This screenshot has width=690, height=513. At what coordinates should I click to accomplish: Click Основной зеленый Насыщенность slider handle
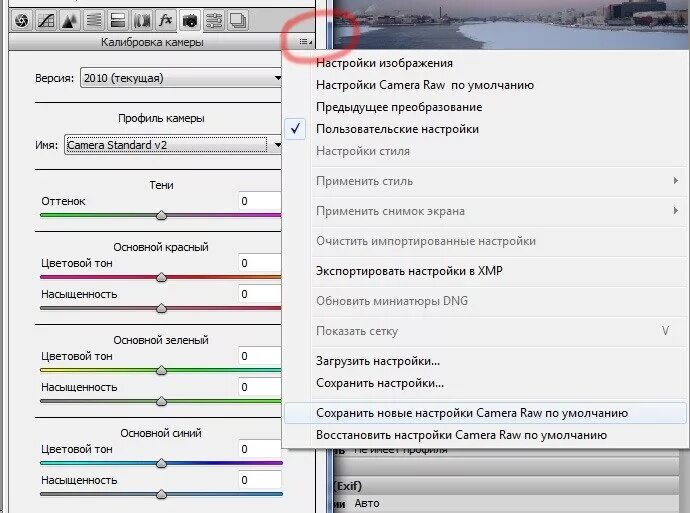tap(161, 401)
